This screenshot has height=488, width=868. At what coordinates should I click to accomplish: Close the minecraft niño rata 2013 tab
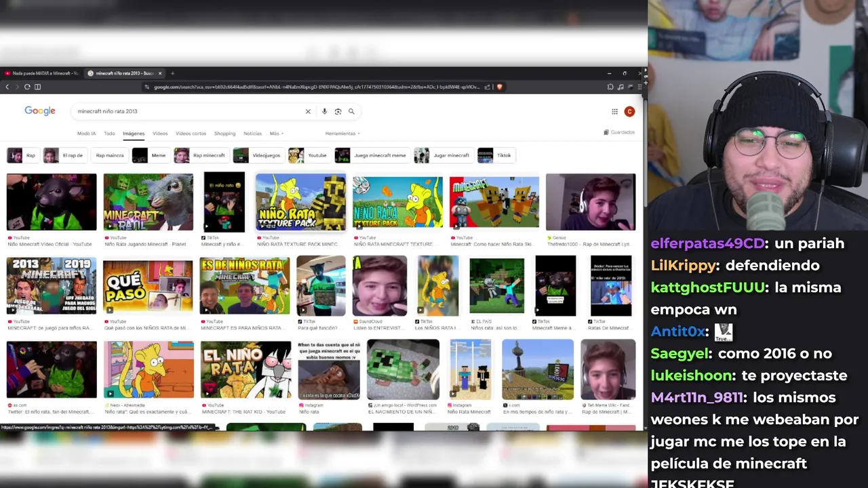point(161,73)
